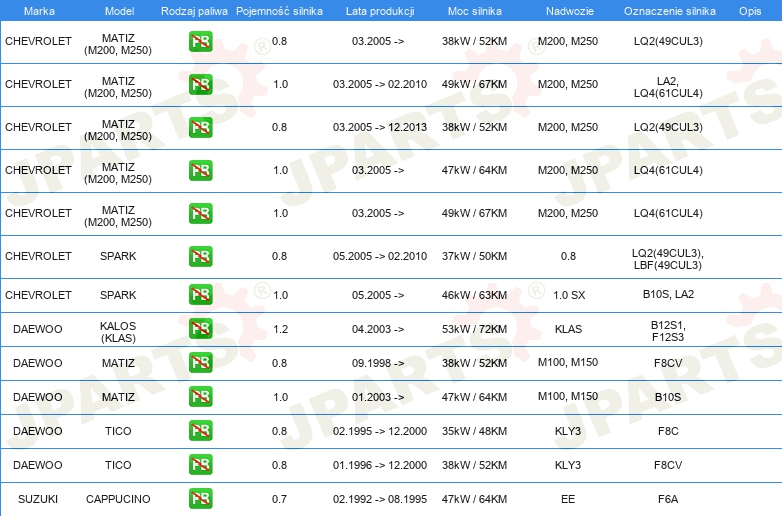This screenshot has width=782, height=516.
Task: Select the fuel icon in the Chevrolet Spark 1.0 row
Action: [x=200, y=295]
